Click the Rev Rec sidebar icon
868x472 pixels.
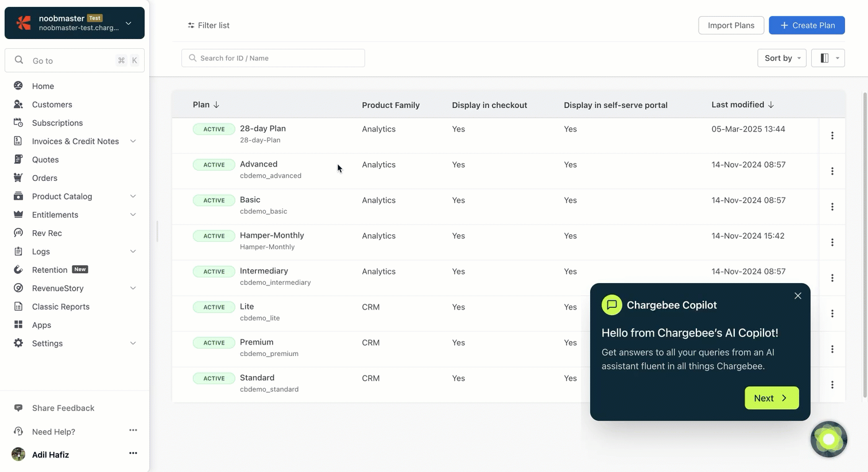18,233
